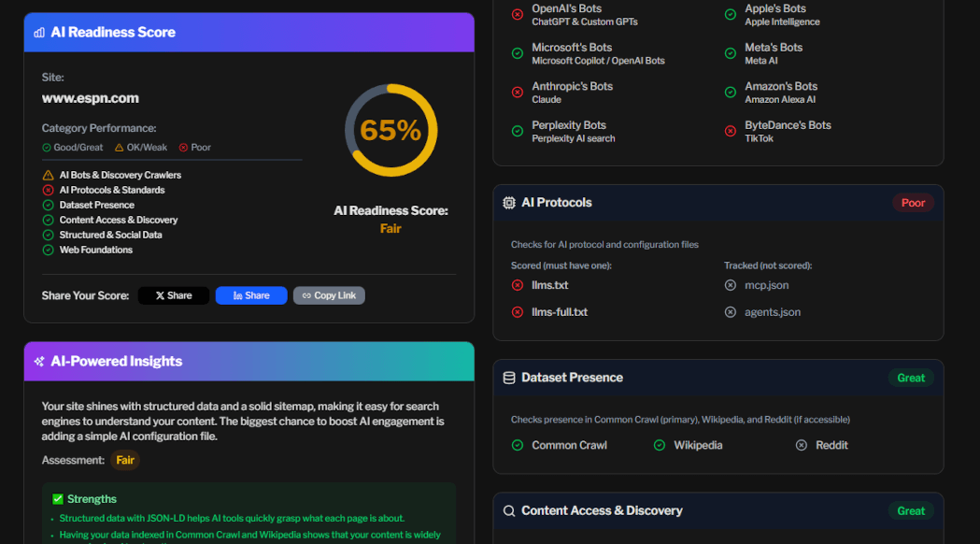Click the 65% circular progress gauge
The image size is (980, 544).
click(x=391, y=130)
